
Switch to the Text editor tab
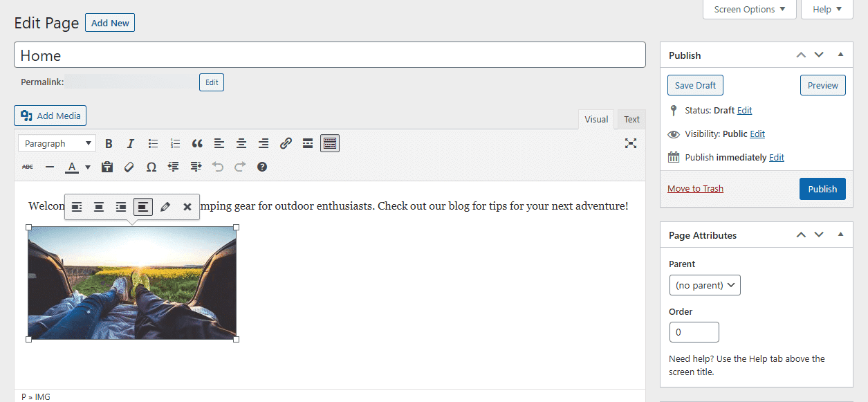click(x=630, y=119)
